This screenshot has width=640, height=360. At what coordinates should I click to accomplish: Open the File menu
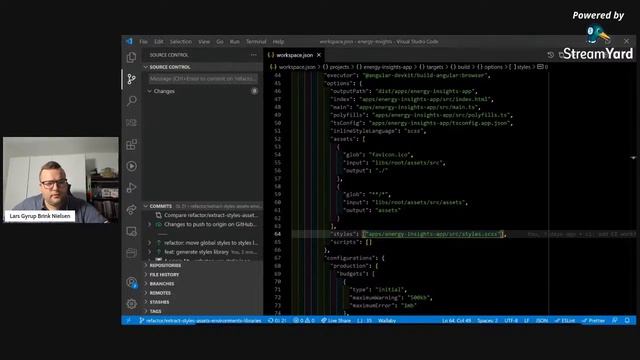(x=143, y=42)
